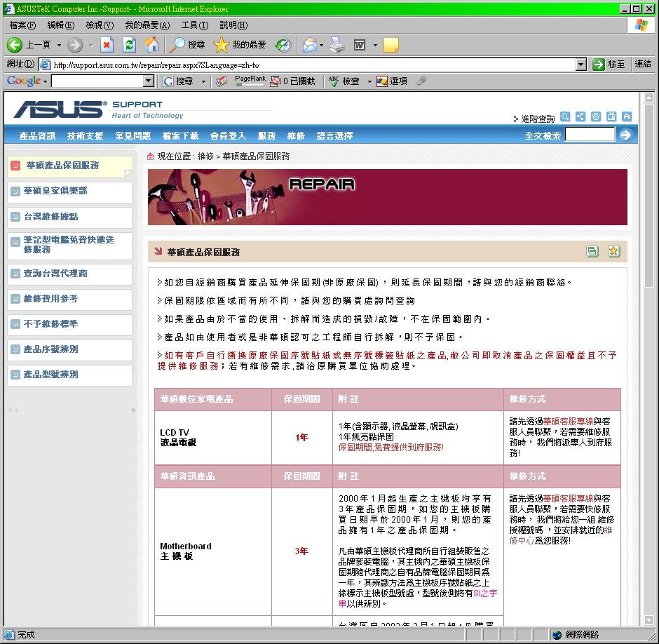Click the scrollbar down arrow
The height and width of the screenshot is (644, 659).
[649, 619]
